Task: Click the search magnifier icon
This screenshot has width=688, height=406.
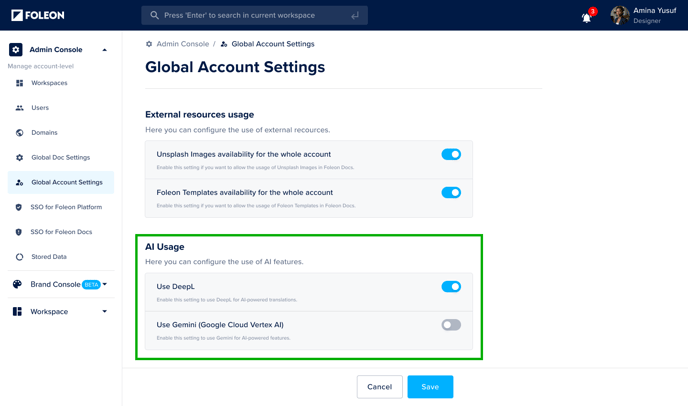Action: [154, 15]
